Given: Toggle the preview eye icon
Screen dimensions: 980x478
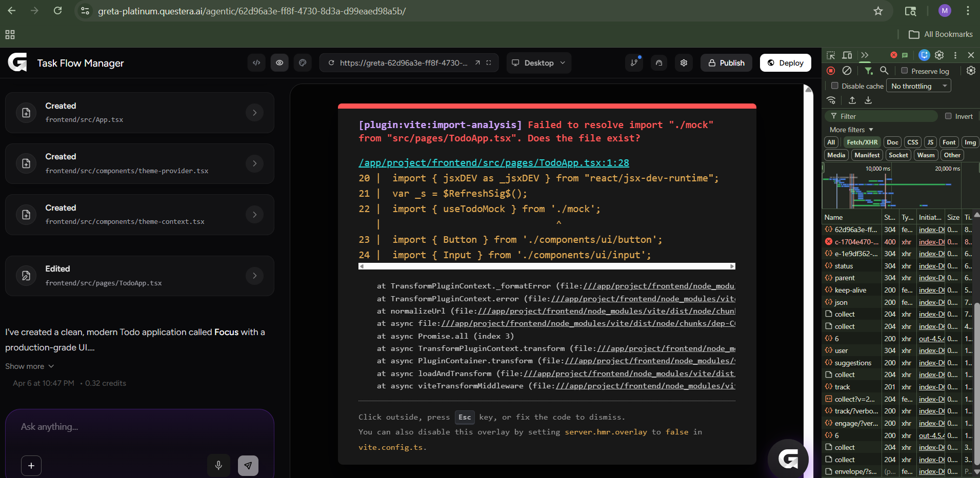Looking at the screenshot, I should click(279, 63).
